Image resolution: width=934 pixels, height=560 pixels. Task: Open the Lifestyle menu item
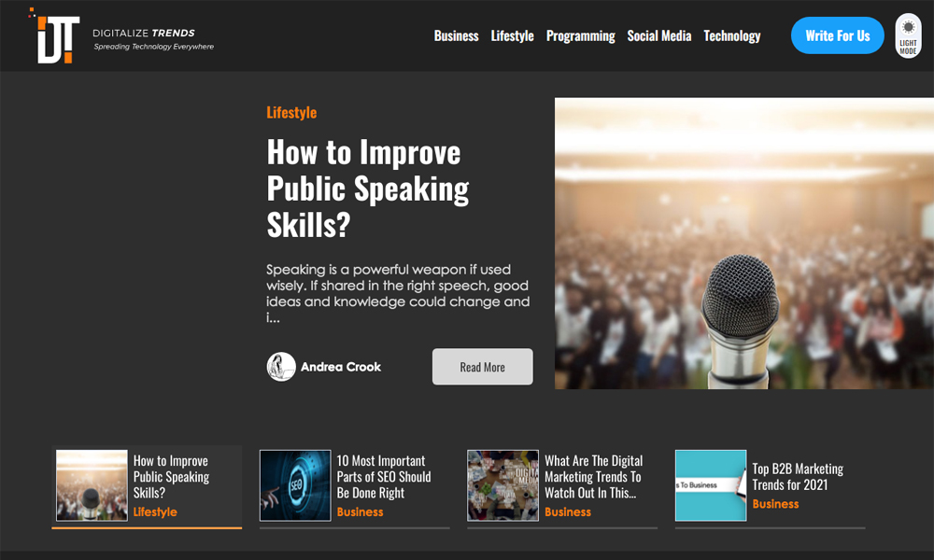pos(512,36)
